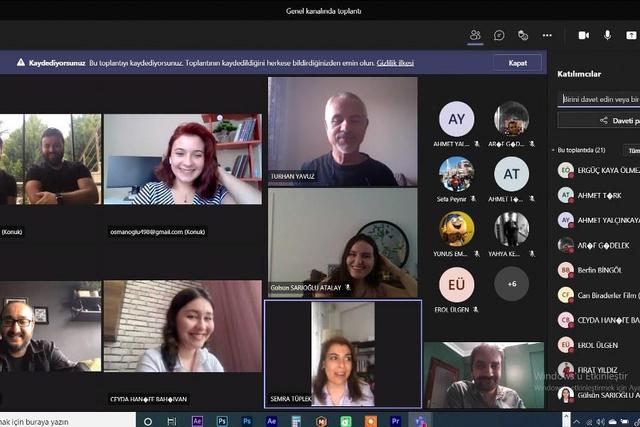Open the meeting chat icon
This screenshot has height=427, width=640.
click(x=499, y=36)
